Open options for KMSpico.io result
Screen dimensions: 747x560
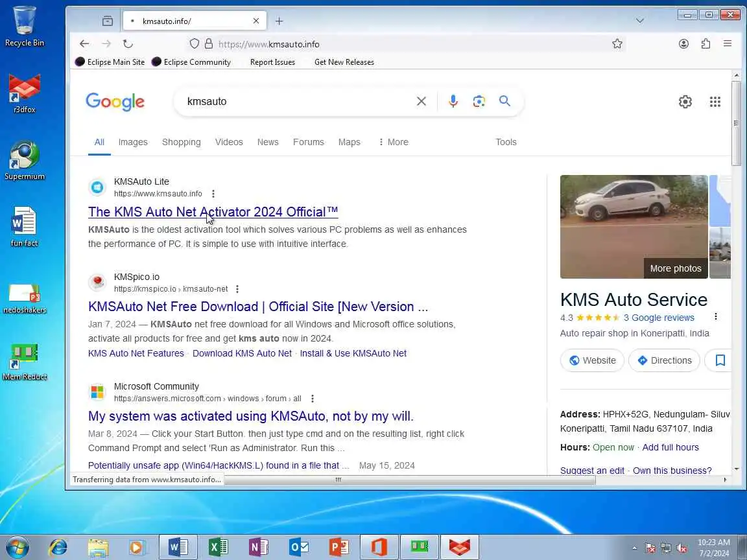click(237, 289)
